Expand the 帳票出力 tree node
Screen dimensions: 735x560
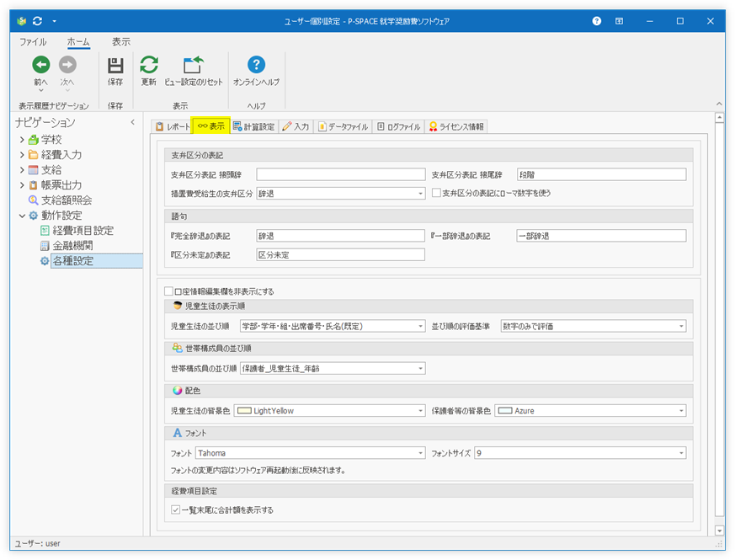(x=22, y=185)
